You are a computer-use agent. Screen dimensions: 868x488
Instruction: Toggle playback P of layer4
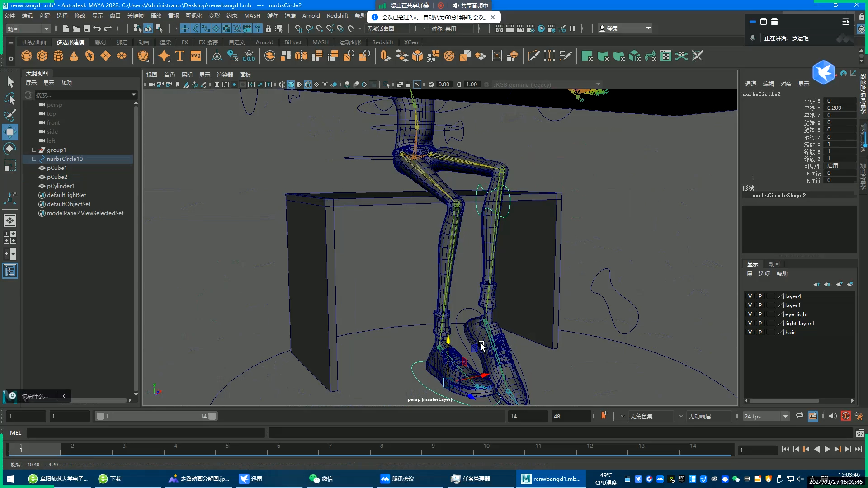pos(760,296)
